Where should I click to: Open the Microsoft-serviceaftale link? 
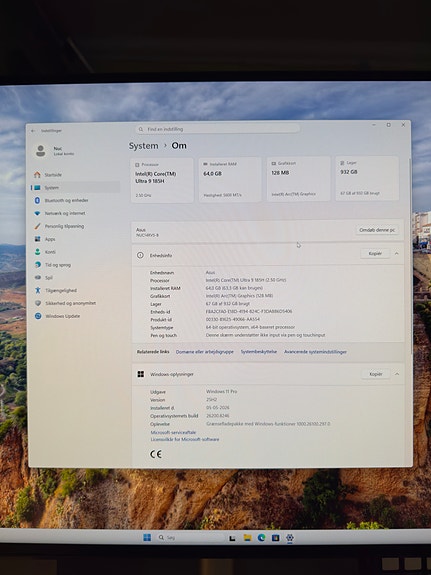pos(173,432)
